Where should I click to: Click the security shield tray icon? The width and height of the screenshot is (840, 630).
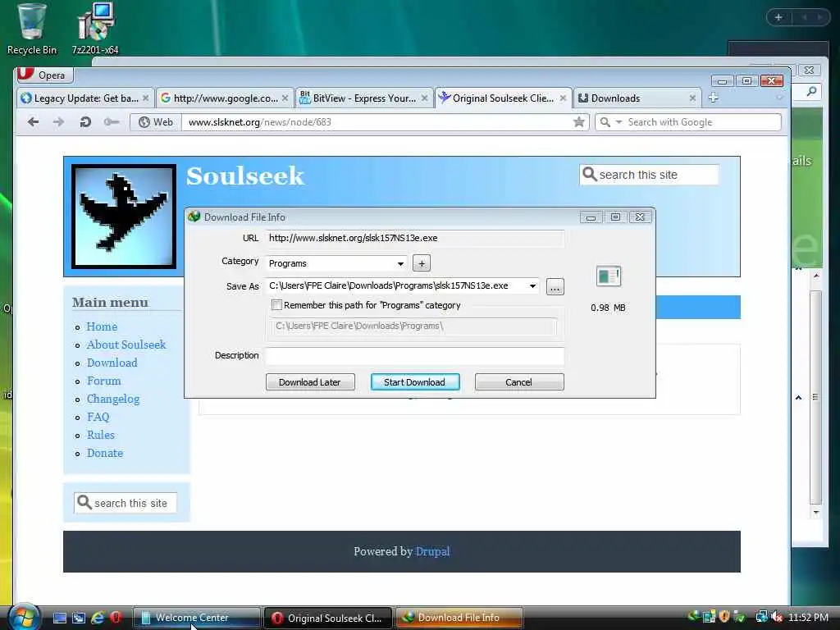(724, 617)
